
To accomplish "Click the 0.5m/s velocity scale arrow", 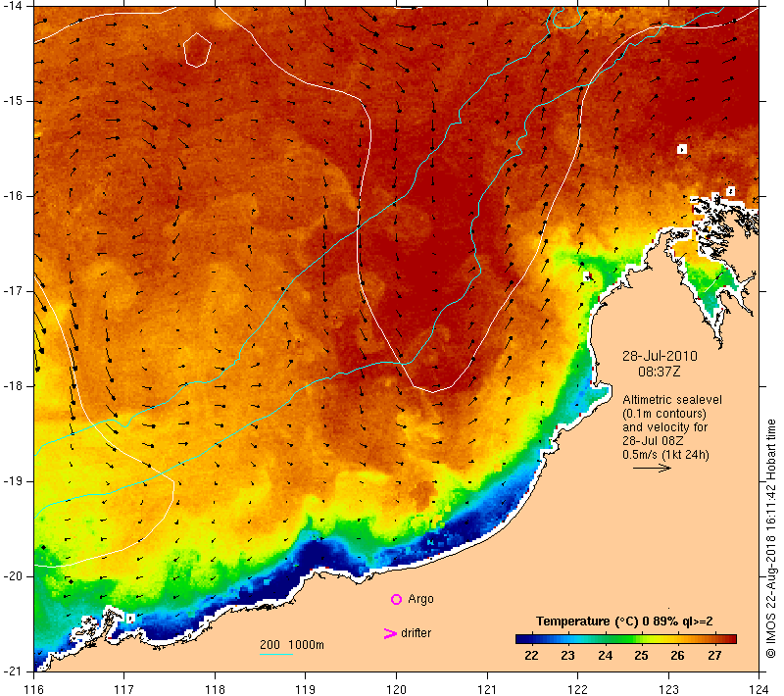I will point(652,469).
